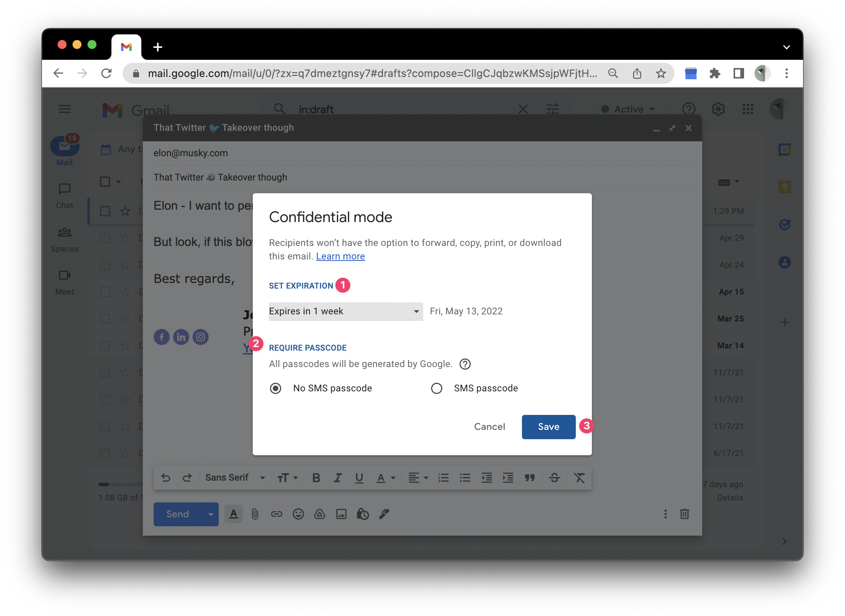Image resolution: width=845 pixels, height=616 pixels.
Task: Toggle strikethrough formatting
Action: pos(554,478)
